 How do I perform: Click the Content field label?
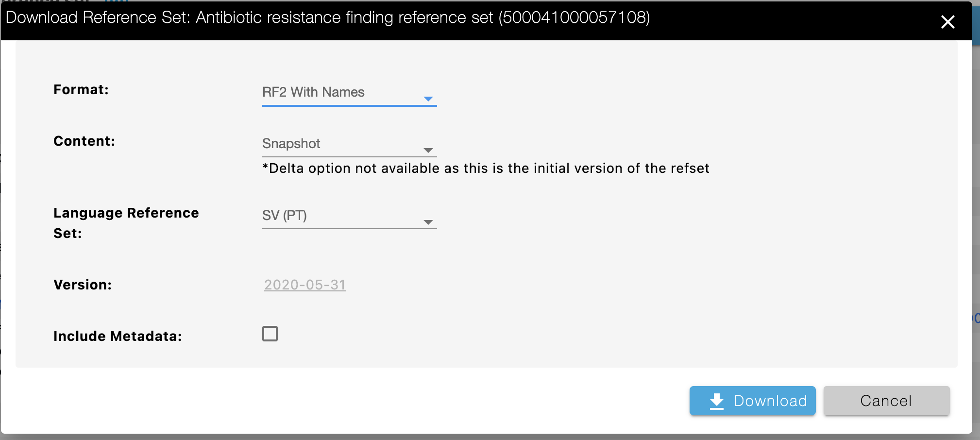[x=84, y=141]
